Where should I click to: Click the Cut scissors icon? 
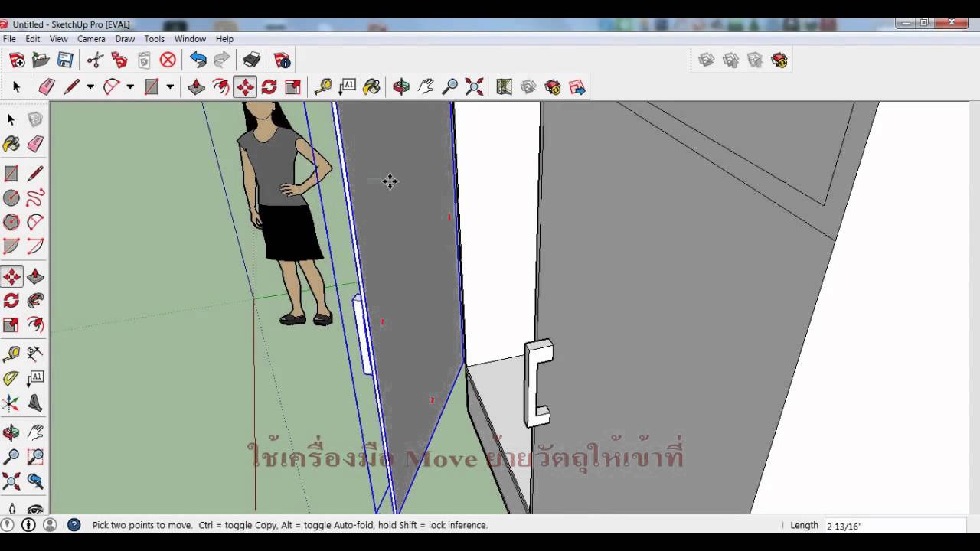pos(95,60)
